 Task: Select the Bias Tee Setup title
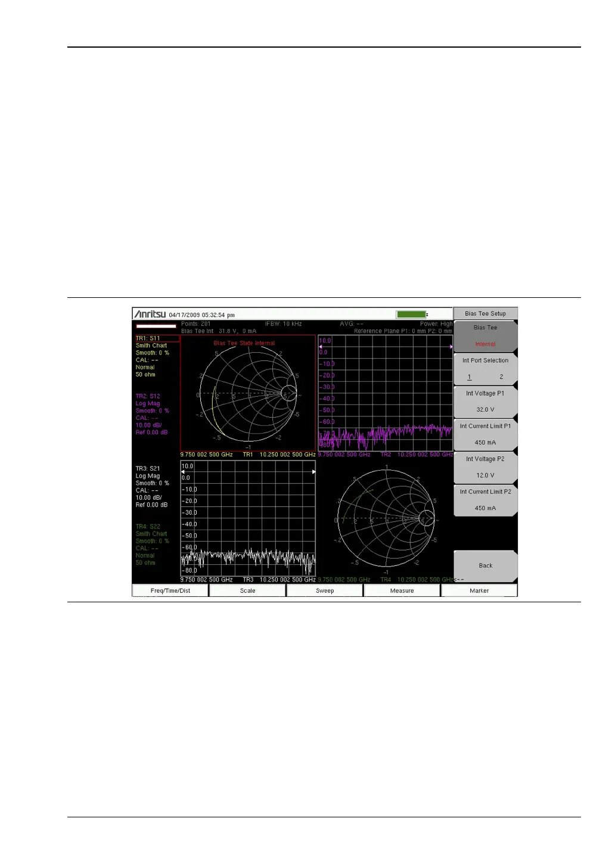coord(486,313)
